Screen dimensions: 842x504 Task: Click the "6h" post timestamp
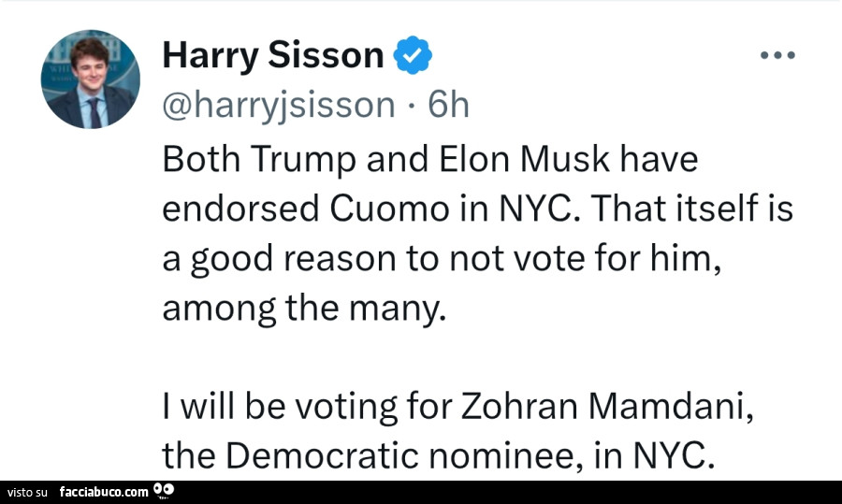pos(447,106)
